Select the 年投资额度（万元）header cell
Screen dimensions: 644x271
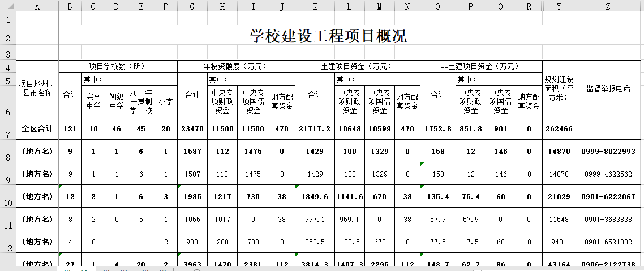pos(236,66)
